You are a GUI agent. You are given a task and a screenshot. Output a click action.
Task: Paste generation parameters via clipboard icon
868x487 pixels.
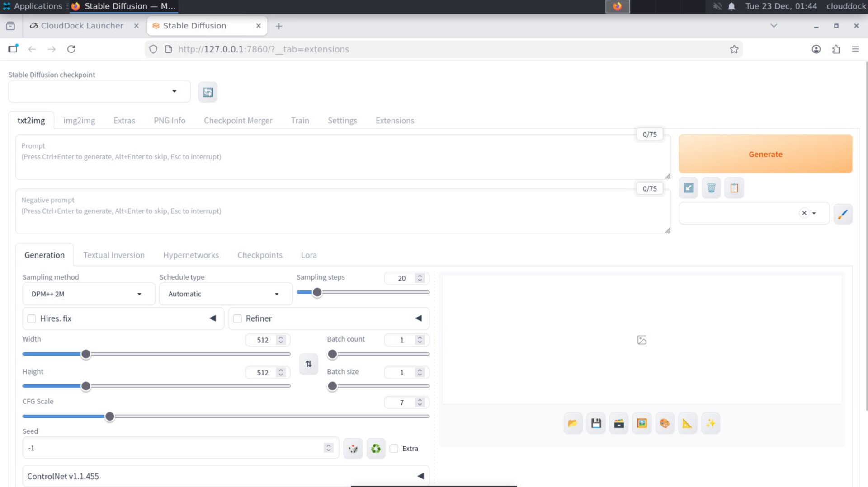(x=734, y=187)
